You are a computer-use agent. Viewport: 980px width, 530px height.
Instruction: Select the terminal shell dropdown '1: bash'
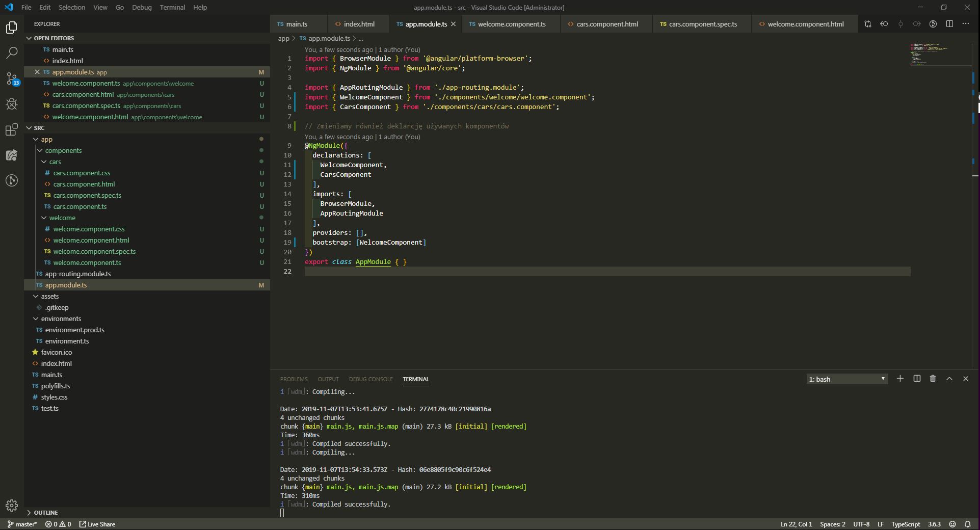(x=847, y=379)
